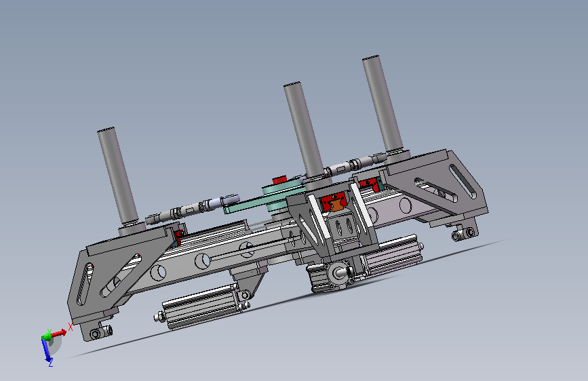Select the middle vertical cylindrical post

pos(303,129)
